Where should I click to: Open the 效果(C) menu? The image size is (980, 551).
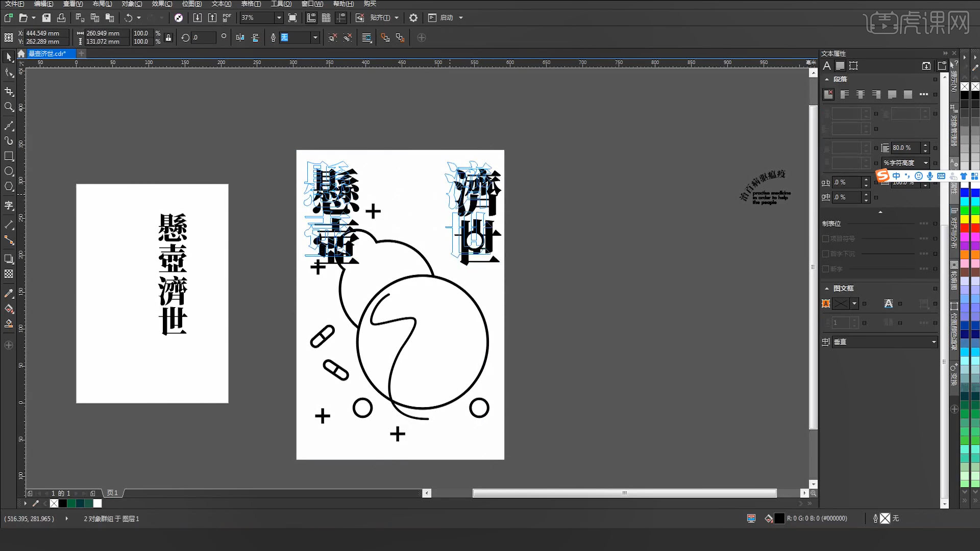pos(161,4)
